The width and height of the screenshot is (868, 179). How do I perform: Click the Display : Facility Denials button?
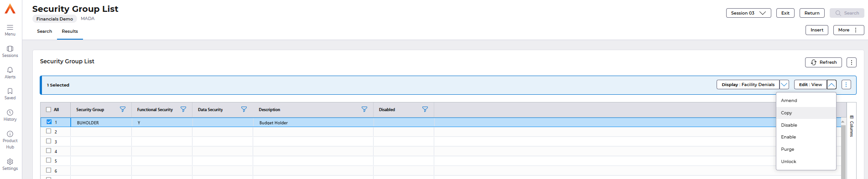pos(748,85)
